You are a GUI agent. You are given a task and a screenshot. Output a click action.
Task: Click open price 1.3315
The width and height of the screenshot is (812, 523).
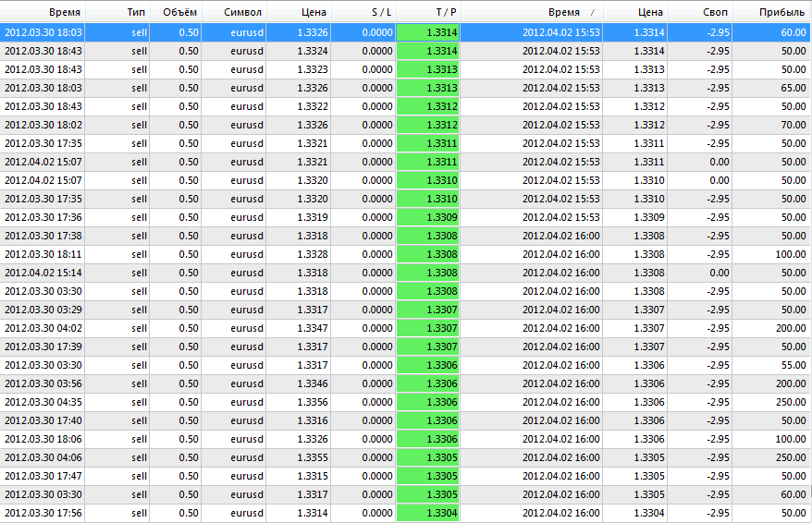click(x=313, y=476)
